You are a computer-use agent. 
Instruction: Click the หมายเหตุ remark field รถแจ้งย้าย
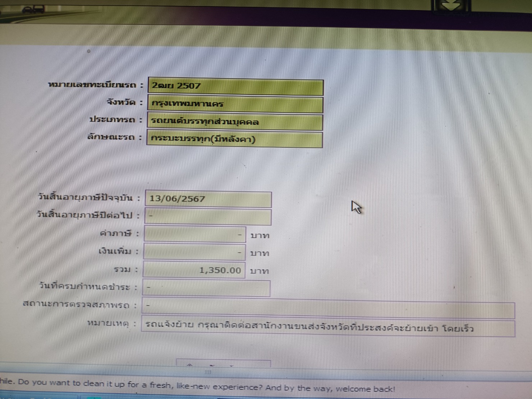pyautogui.click(x=329, y=326)
